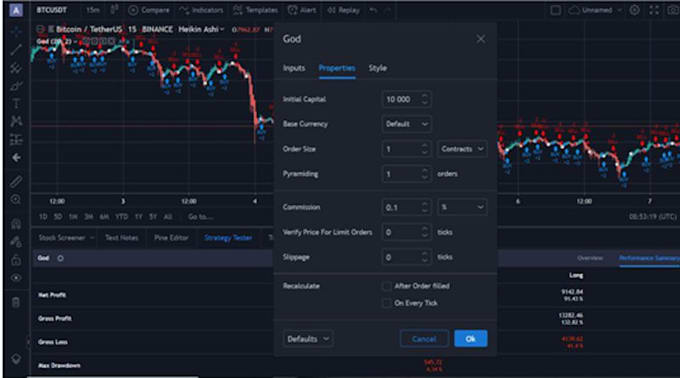This screenshot has height=378, width=680.
Task: Open God strategy settings gear
Action: [60, 258]
